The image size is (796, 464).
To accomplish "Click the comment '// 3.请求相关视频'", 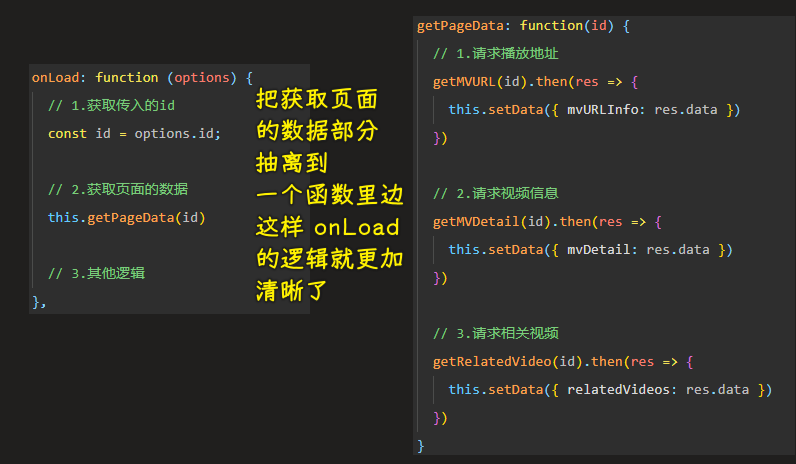I will (495, 334).
